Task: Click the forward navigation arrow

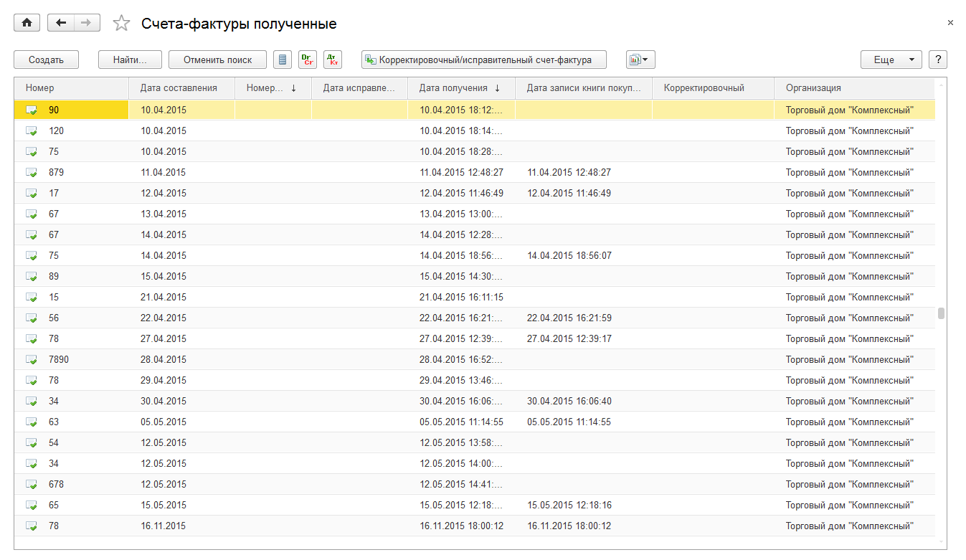Action: (x=87, y=23)
